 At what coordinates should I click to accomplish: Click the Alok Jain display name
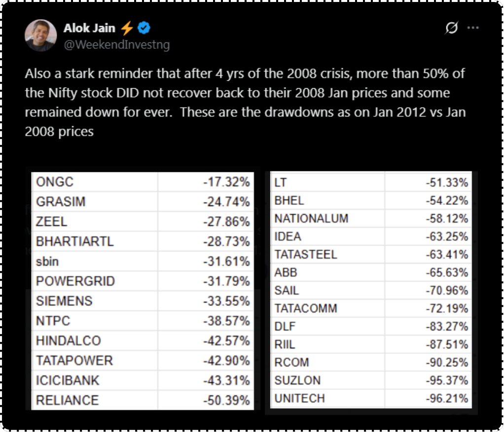tap(89, 28)
